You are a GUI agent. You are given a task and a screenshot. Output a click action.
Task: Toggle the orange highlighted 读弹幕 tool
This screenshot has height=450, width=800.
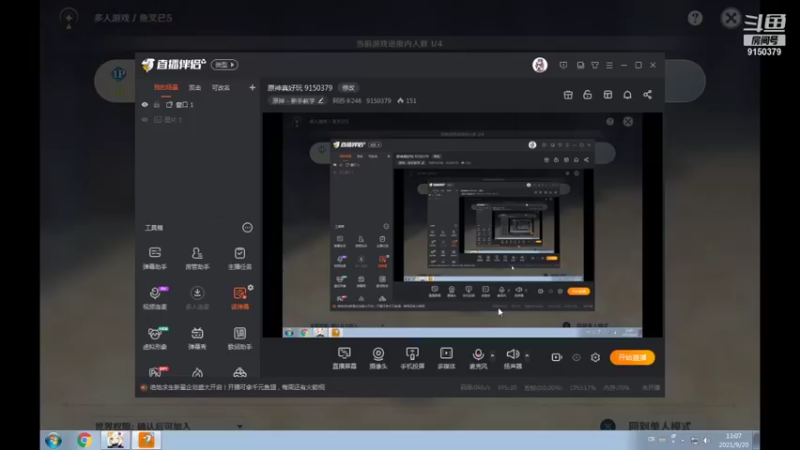(239, 298)
